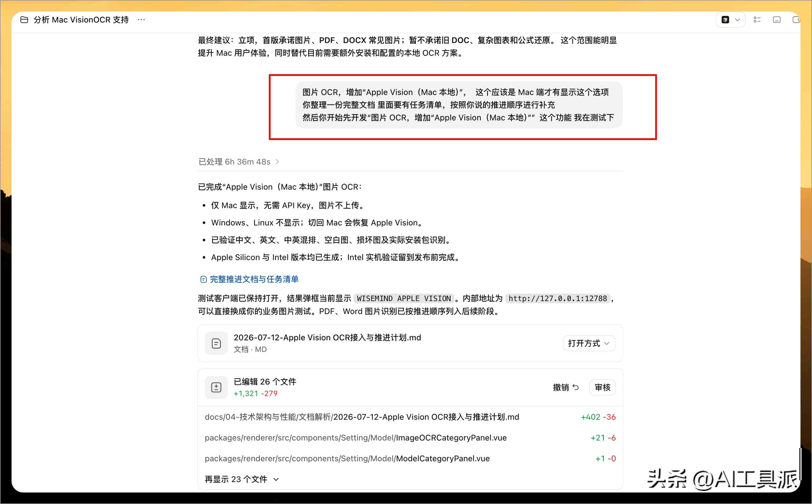Toggle the bottom panel icon
The height and width of the screenshot is (504, 812).
tap(777, 20)
